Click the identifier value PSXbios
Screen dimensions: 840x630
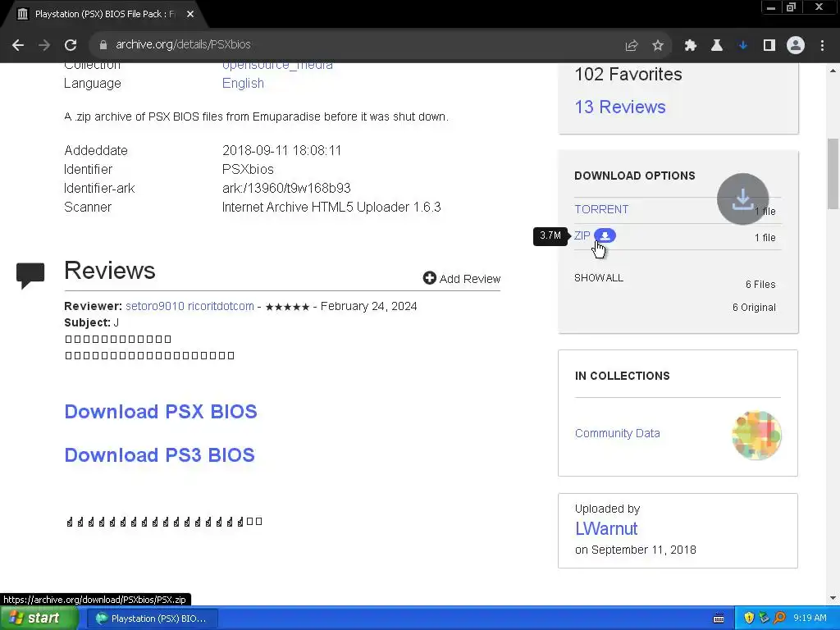[248, 169]
